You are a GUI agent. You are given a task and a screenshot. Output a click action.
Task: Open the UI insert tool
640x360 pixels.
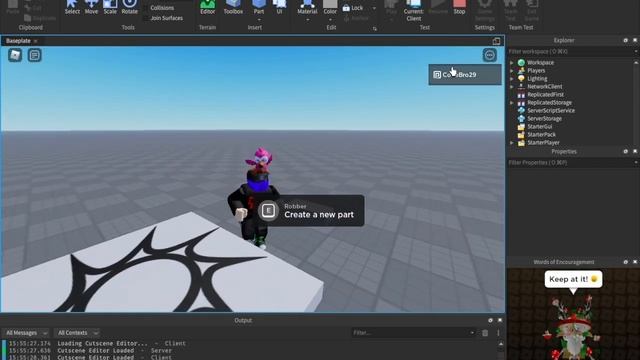click(x=279, y=7)
